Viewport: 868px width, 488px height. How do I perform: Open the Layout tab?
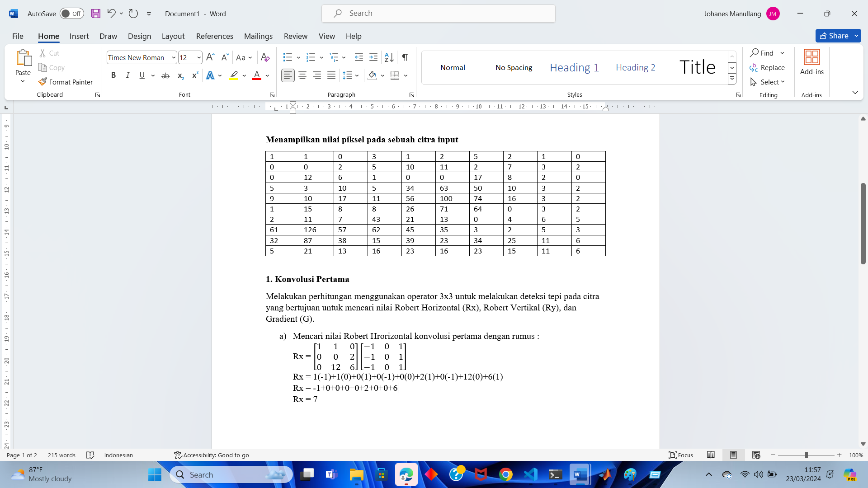pos(173,36)
